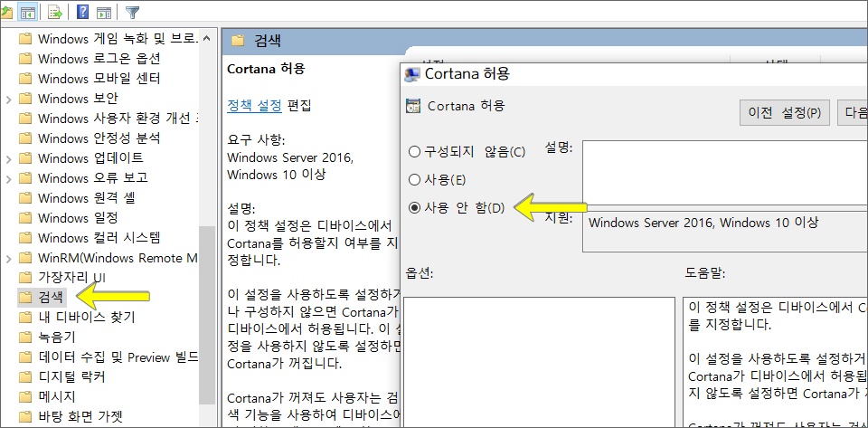Select the 사용(E) radio button
The image size is (868, 428).
click(414, 179)
